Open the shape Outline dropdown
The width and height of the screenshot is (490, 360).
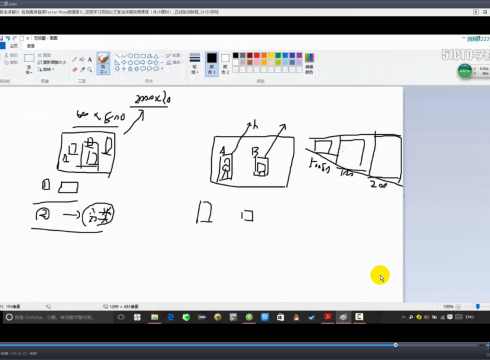click(174, 55)
